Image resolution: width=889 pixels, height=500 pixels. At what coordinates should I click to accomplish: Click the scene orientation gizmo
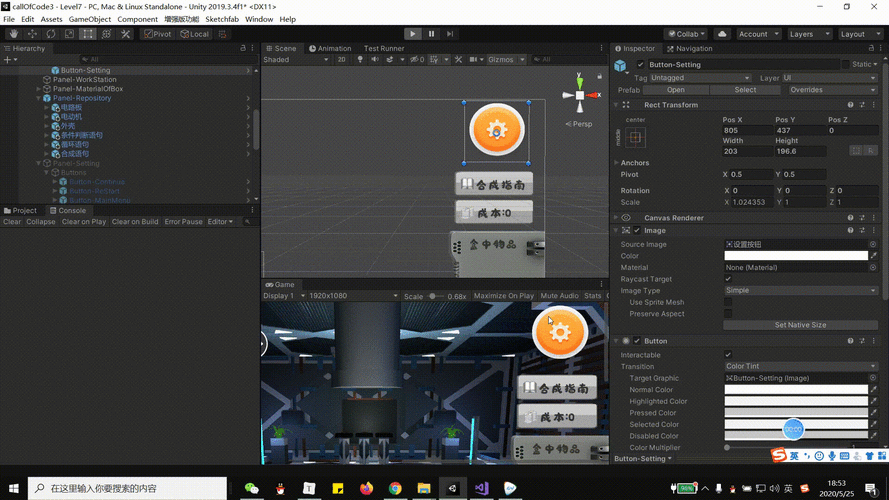580,95
